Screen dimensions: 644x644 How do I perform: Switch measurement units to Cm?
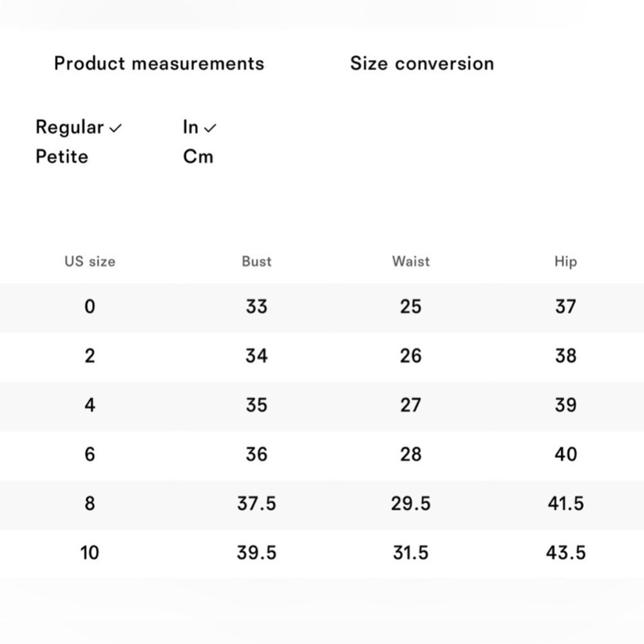[198, 156]
